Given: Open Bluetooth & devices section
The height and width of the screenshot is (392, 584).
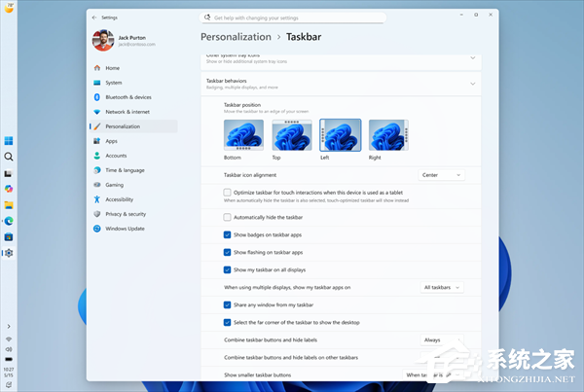Looking at the screenshot, I should point(128,97).
